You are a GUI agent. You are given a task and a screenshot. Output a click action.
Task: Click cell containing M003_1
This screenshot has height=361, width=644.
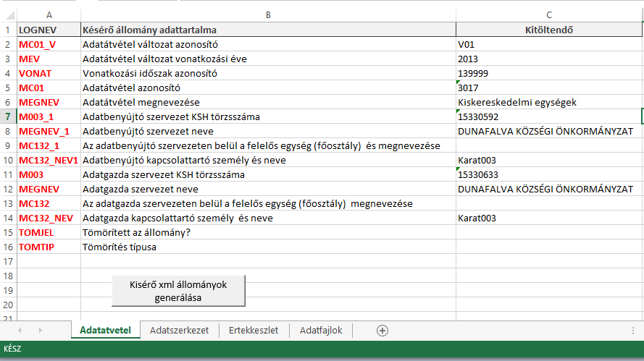coord(49,117)
